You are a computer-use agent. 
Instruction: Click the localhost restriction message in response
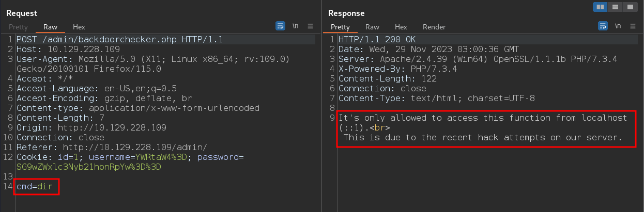[x=483, y=128]
